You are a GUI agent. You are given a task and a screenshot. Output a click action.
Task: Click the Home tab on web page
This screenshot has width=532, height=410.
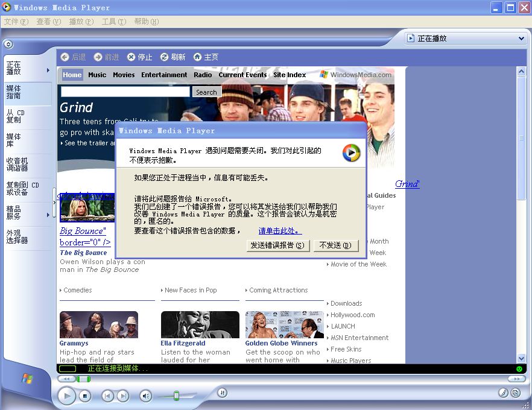72,75
